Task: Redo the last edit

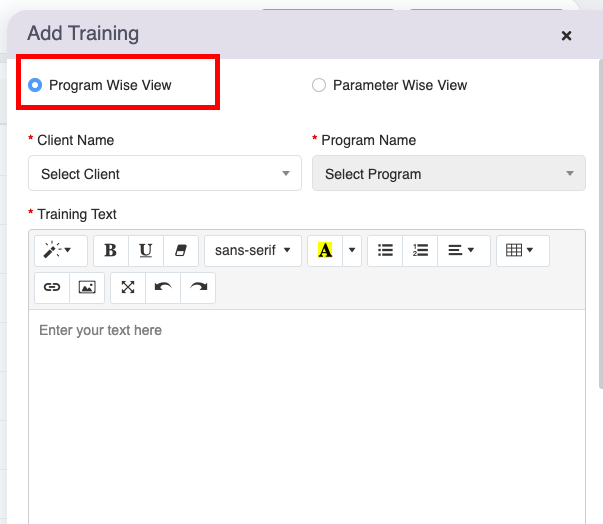Action: [198, 287]
